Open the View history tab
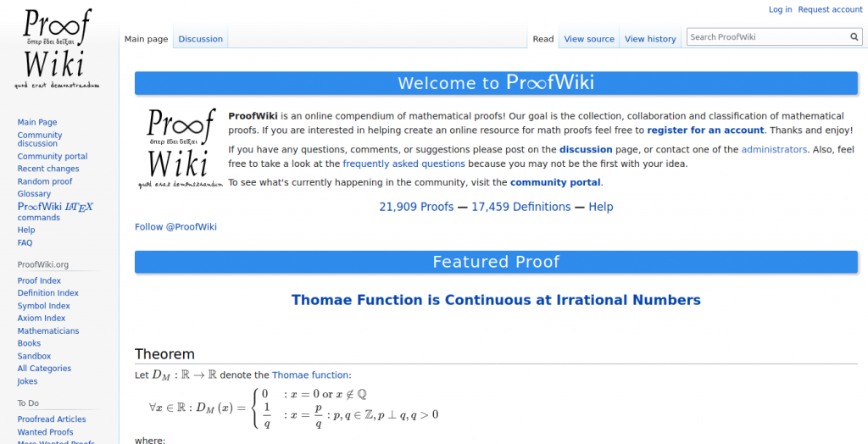Viewport: 868px width, 444px height. coord(650,39)
